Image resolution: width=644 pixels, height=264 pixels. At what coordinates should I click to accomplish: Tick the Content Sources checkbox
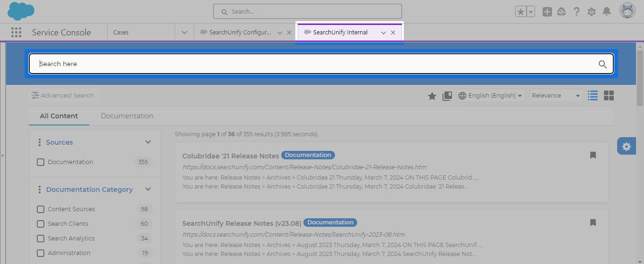(41, 209)
